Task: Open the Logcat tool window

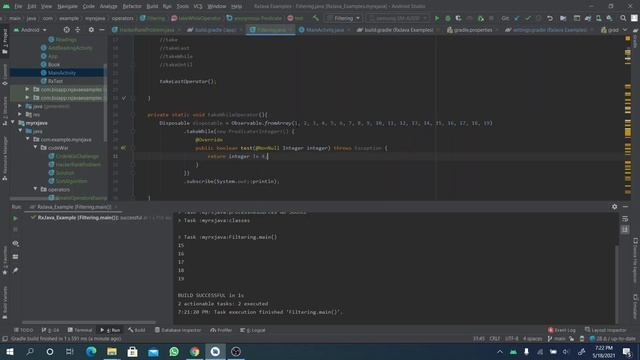Action: (x=253, y=330)
